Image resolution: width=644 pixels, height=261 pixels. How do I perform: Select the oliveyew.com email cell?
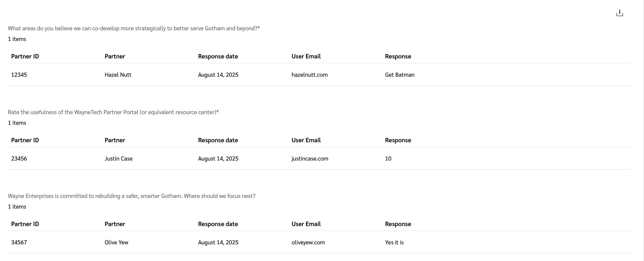point(308,242)
